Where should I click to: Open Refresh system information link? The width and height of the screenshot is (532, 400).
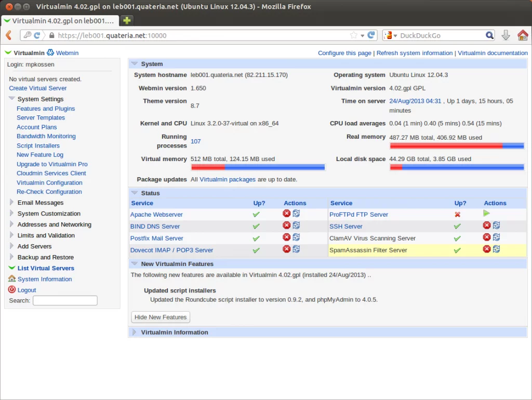click(x=414, y=53)
